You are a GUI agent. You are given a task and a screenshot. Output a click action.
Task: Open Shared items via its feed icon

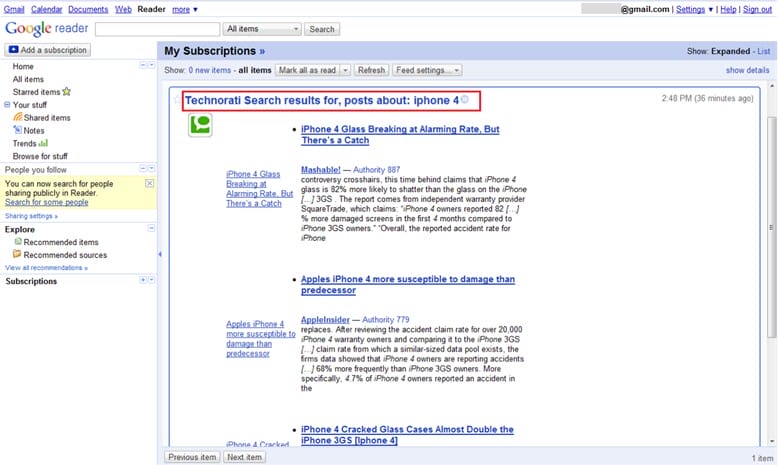pyautogui.click(x=17, y=118)
